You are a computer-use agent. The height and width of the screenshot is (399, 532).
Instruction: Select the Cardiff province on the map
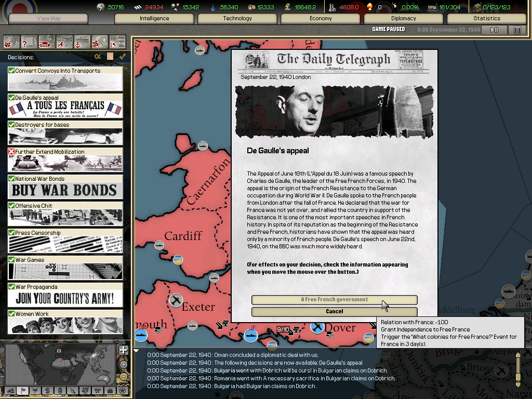point(183,236)
